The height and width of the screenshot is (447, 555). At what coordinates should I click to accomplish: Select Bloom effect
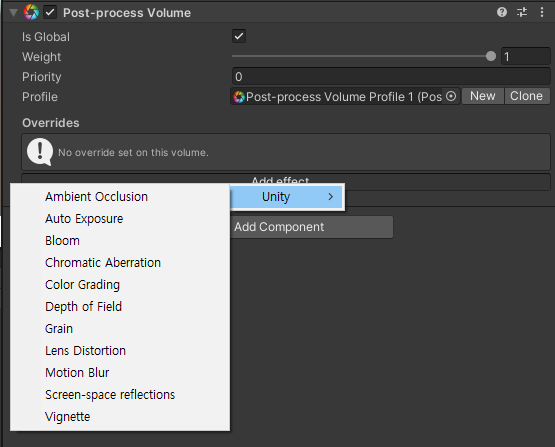[x=120, y=241]
